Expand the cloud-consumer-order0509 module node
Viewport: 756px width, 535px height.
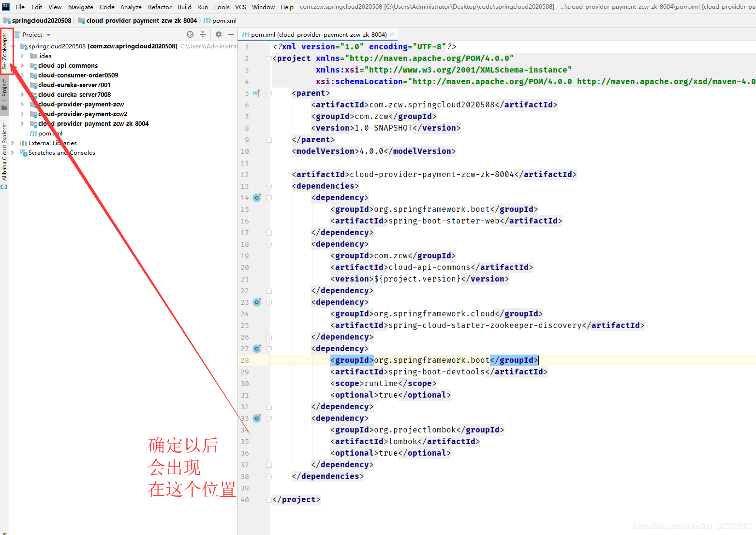21,75
